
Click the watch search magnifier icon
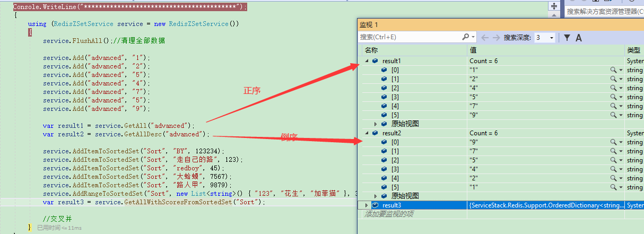click(465, 37)
